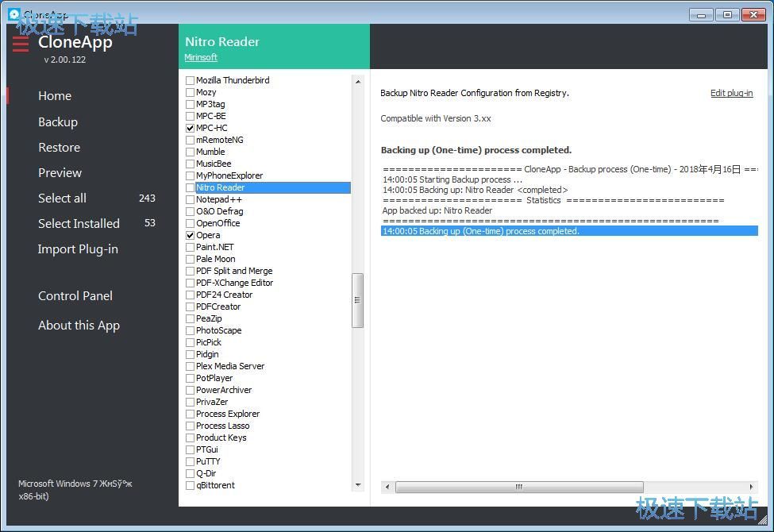
Task: Select the Mumble list entry
Action: (x=211, y=152)
